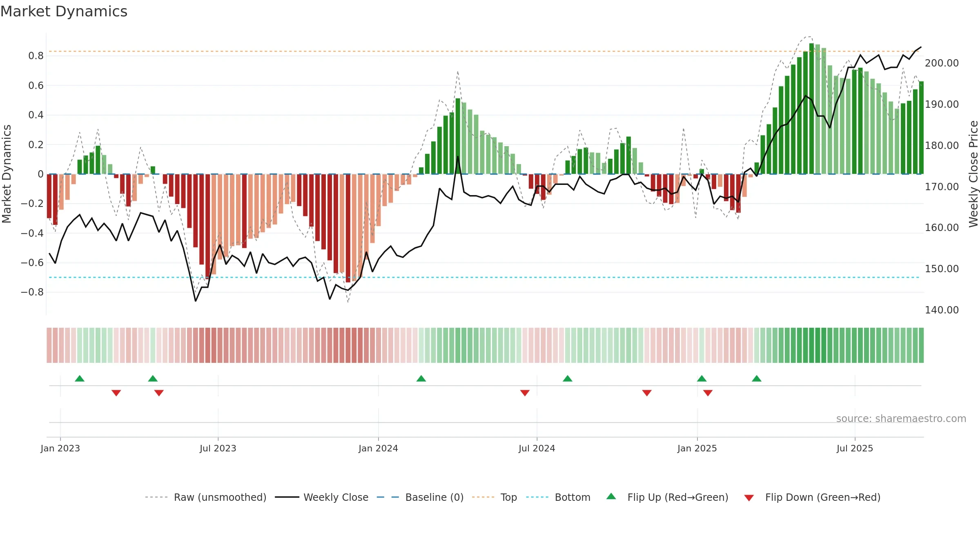
Task: Click the flip-down marker just before Jul 2024
Action: tap(525, 393)
